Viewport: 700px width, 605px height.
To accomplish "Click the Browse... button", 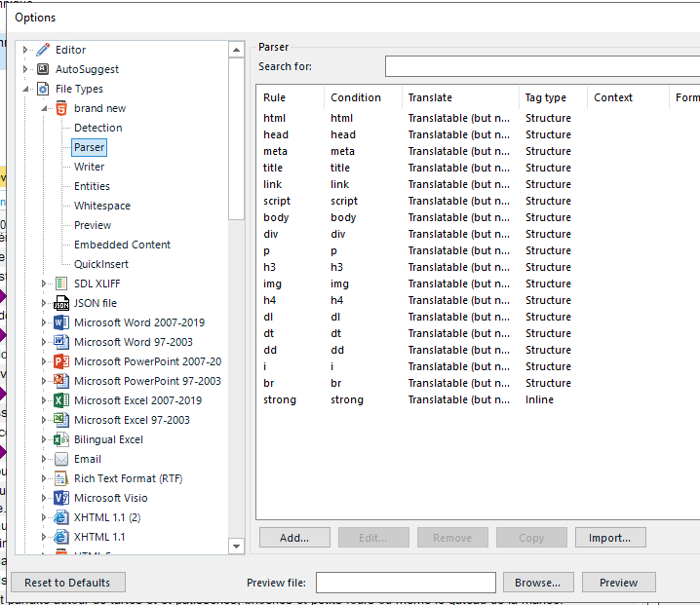I will (x=538, y=583).
